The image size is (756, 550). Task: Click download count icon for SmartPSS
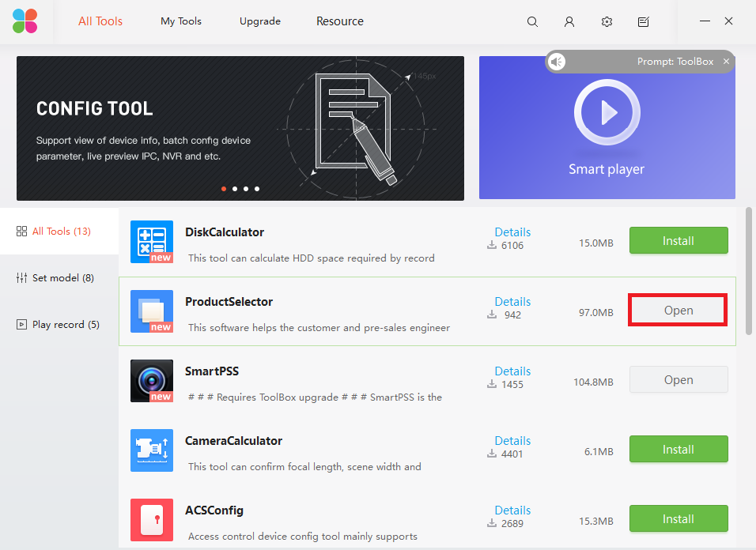click(492, 384)
